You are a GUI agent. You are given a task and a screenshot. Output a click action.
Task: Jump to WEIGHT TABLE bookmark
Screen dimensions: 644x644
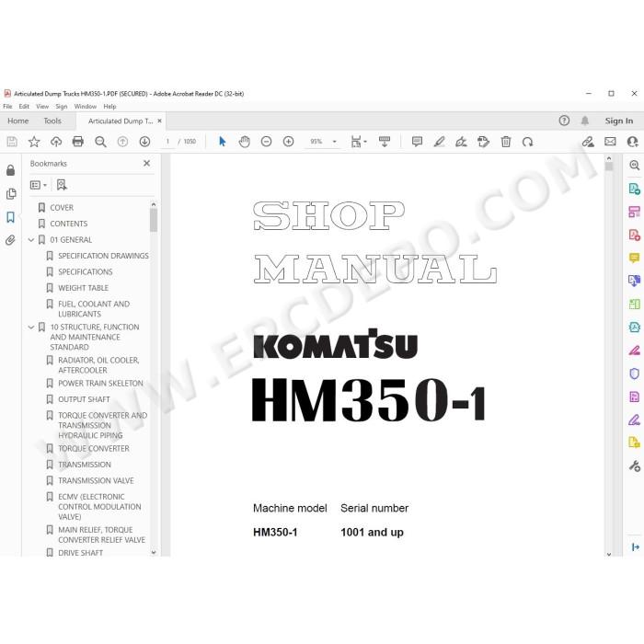click(x=84, y=288)
